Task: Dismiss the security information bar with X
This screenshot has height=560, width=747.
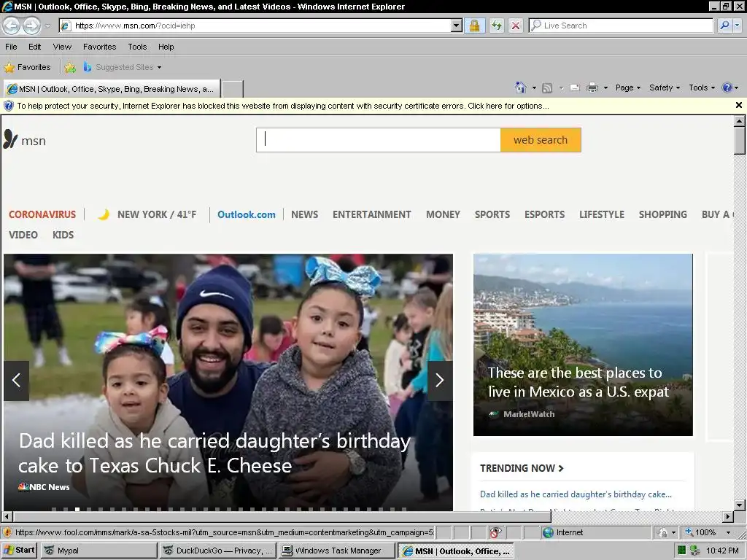Action: [x=739, y=105]
